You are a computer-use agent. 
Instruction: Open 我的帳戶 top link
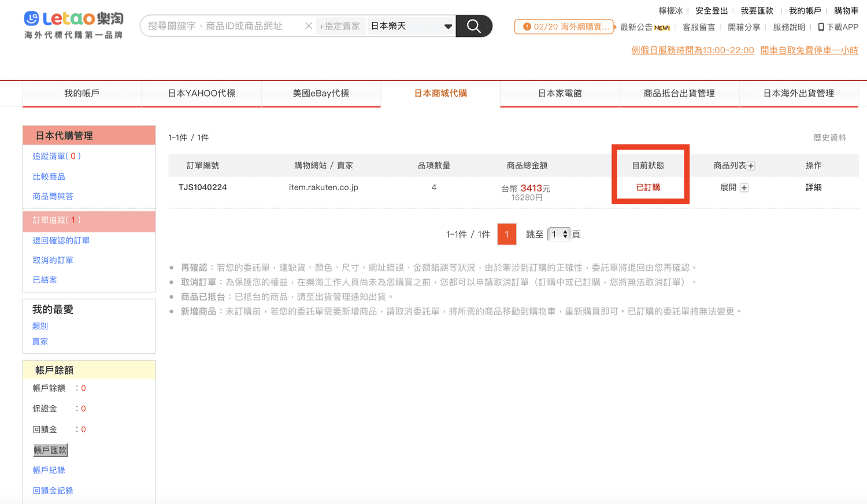(x=805, y=10)
